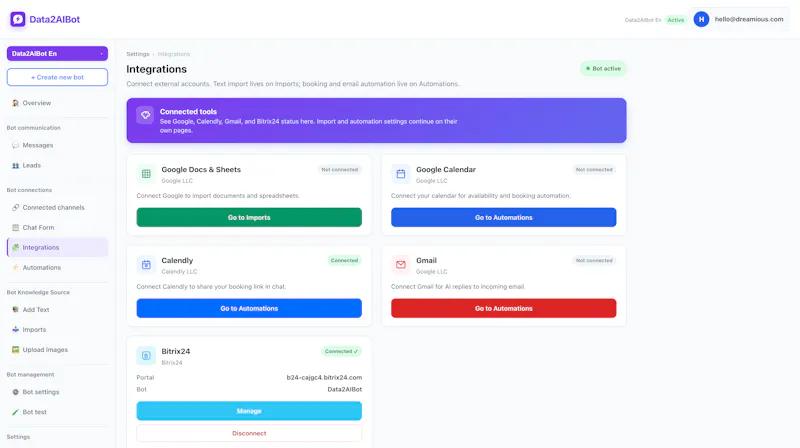The width and height of the screenshot is (800, 448).
Task: Go to Leads in the sidebar
Action: [57, 165]
